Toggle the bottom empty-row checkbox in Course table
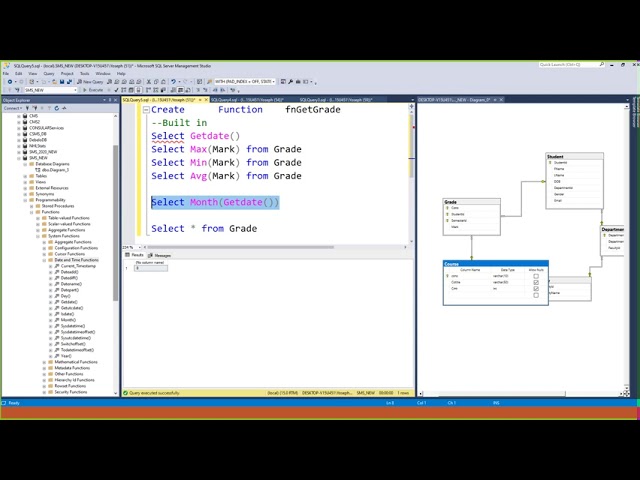 (x=536, y=295)
